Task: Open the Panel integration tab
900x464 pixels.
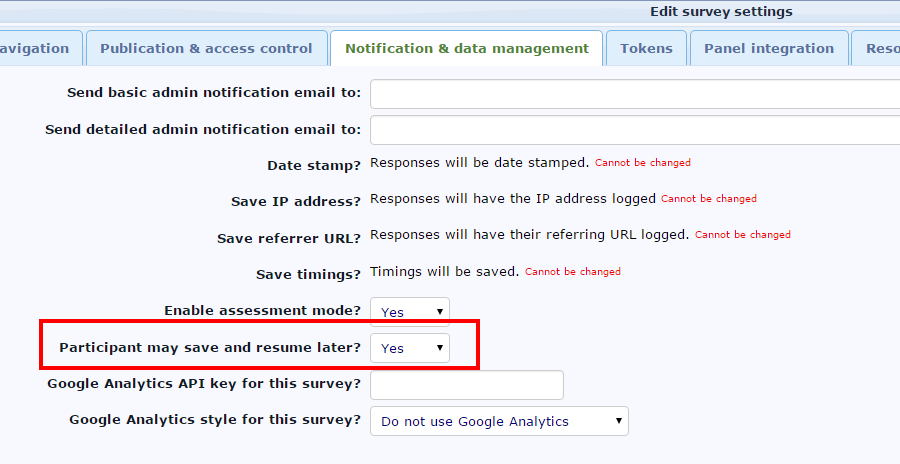Action: (768, 48)
